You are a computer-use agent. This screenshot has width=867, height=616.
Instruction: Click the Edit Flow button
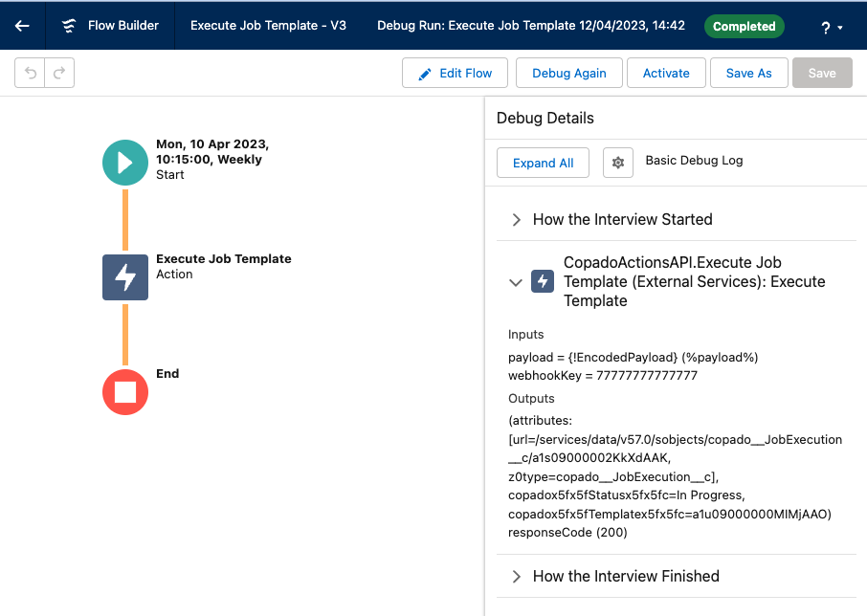click(455, 73)
